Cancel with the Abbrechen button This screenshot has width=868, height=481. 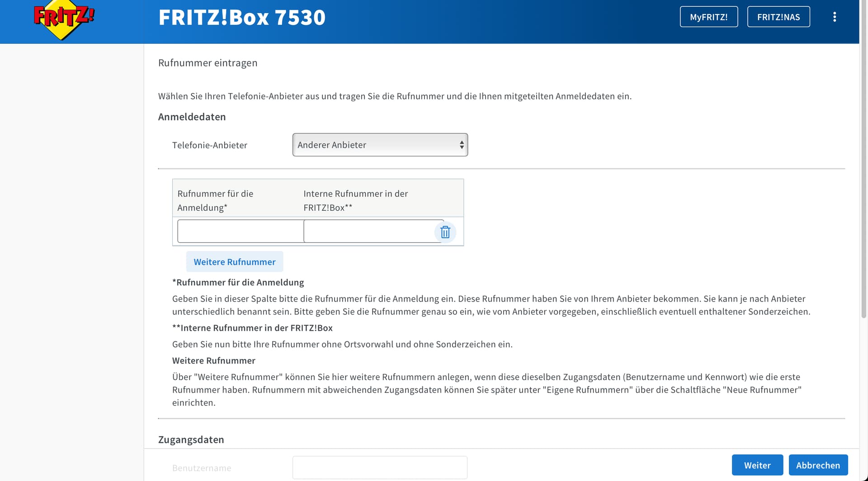(x=818, y=465)
